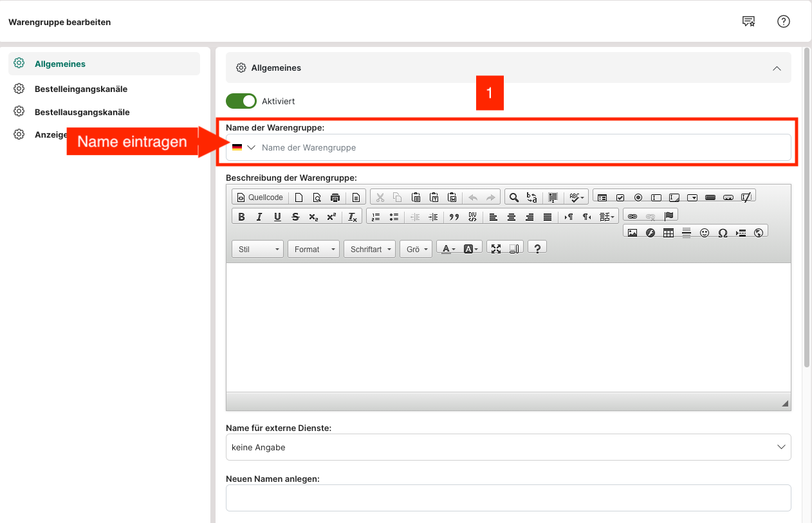Insert an image into the description

[x=632, y=233]
